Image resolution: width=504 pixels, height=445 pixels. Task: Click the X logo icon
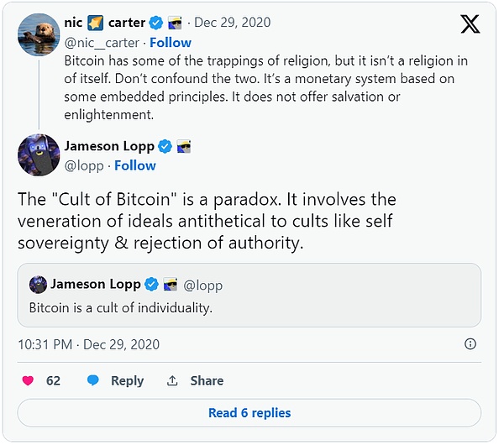470,24
